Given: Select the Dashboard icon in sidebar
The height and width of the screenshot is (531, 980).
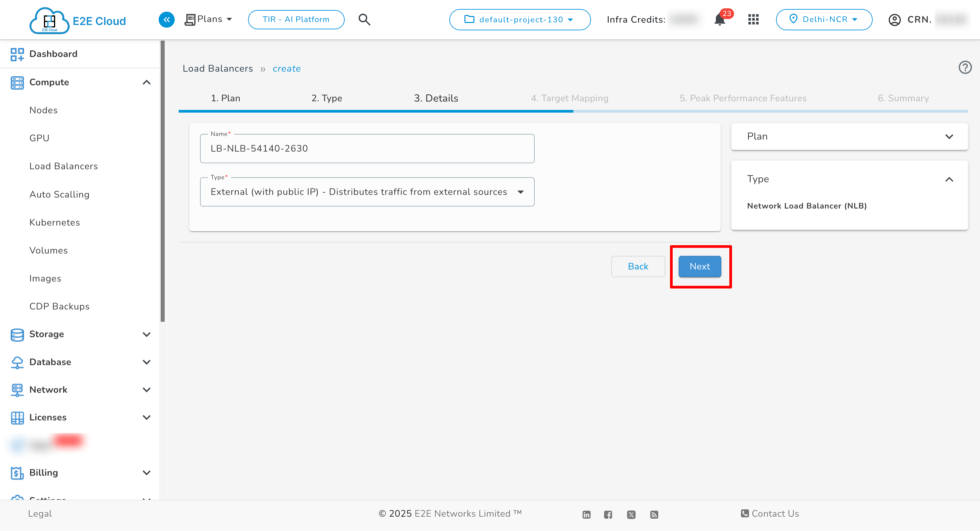Looking at the screenshot, I should (x=17, y=54).
